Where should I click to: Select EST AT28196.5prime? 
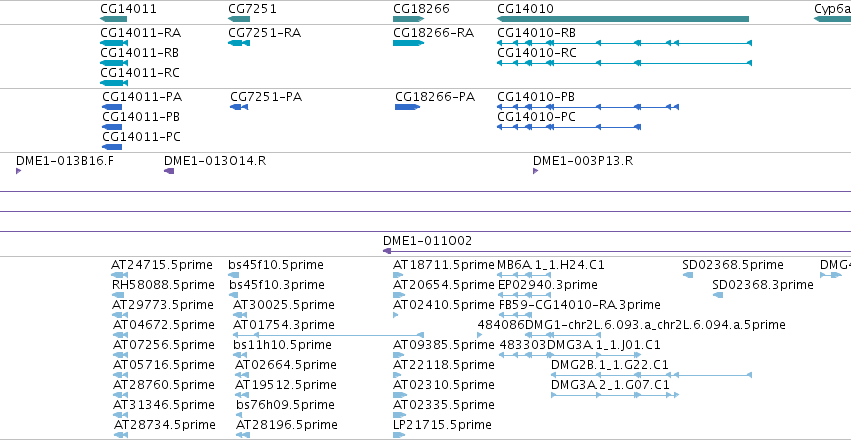tap(287, 425)
